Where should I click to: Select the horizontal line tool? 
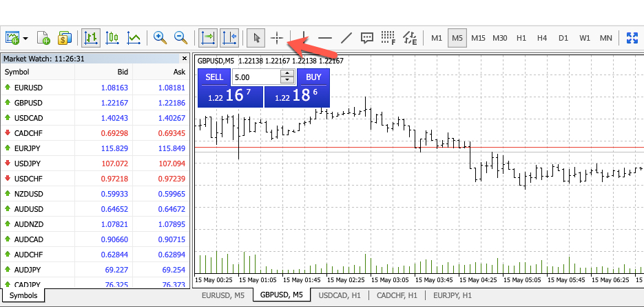[325, 38]
